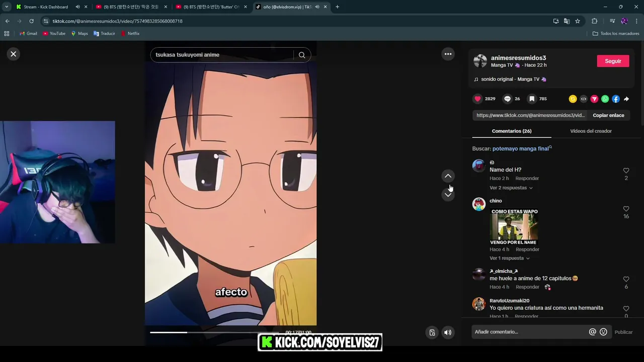Click Copiar enlace button
Image resolution: width=644 pixels, height=362 pixels.
point(608,115)
